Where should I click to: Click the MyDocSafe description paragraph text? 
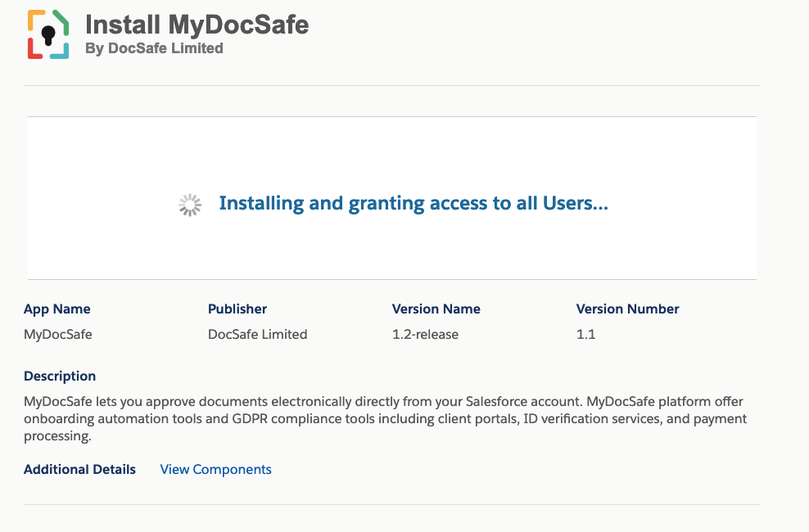(385, 418)
